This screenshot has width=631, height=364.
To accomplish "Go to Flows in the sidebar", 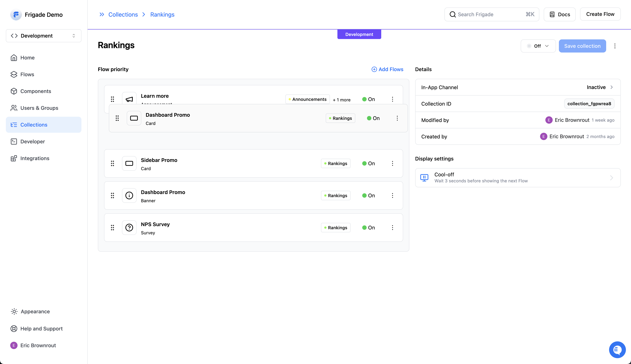I will [x=27, y=75].
